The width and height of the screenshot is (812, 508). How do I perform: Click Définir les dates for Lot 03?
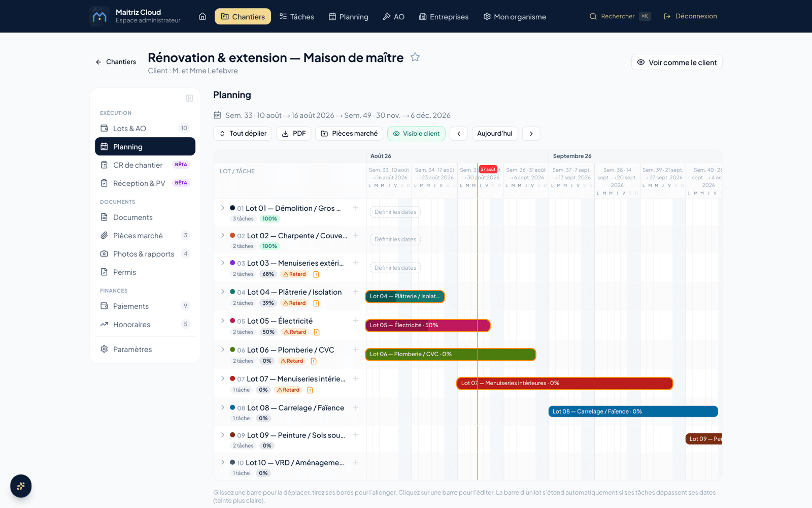(395, 268)
